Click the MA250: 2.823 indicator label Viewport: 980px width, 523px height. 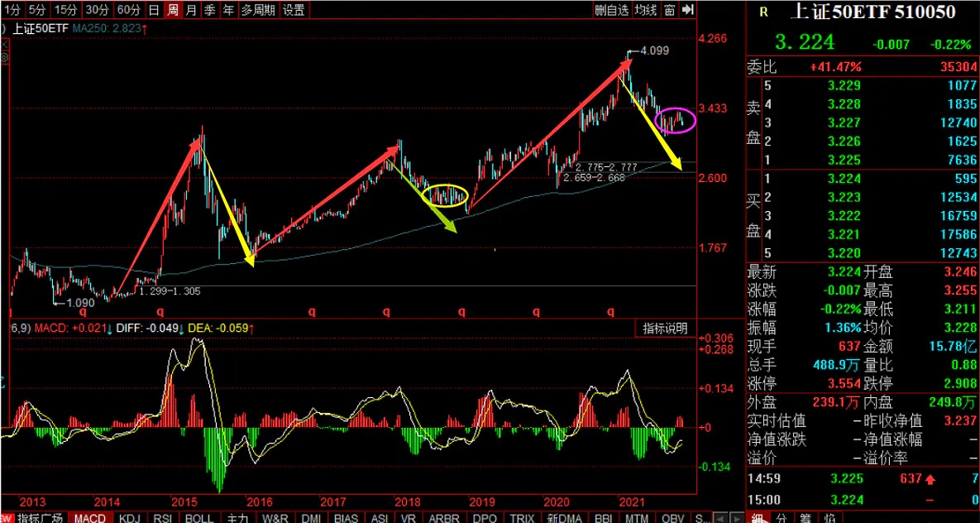(x=110, y=28)
